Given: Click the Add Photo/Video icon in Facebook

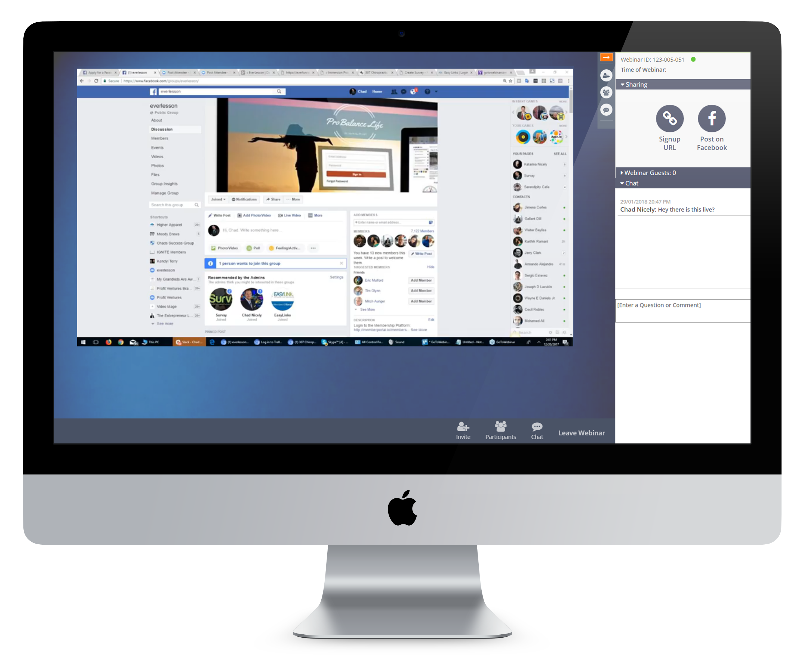Looking at the screenshot, I should (256, 216).
